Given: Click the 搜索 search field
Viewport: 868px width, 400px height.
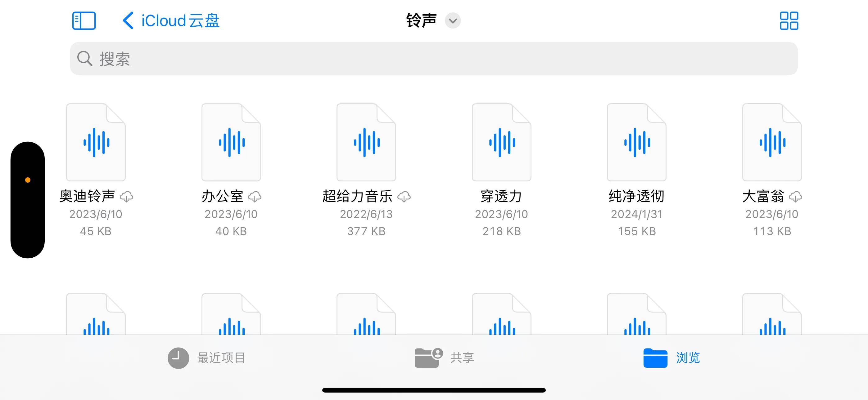Looking at the screenshot, I should click(x=434, y=59).
